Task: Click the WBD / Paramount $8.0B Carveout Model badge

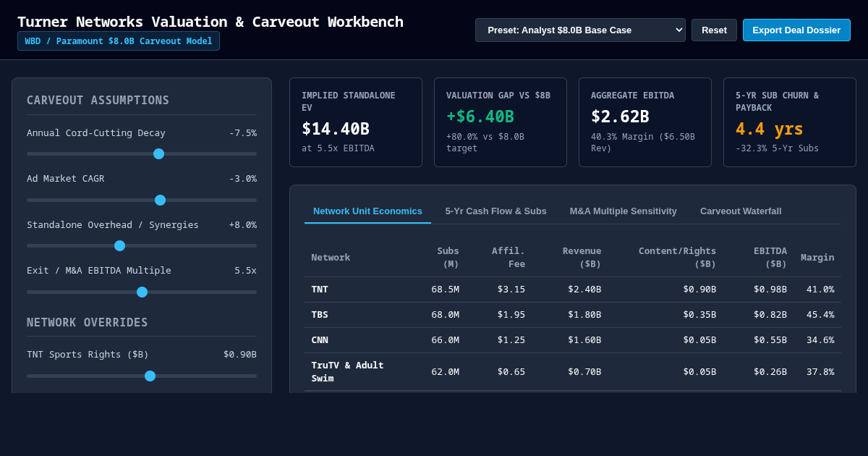Action: [x=119, y=41]
